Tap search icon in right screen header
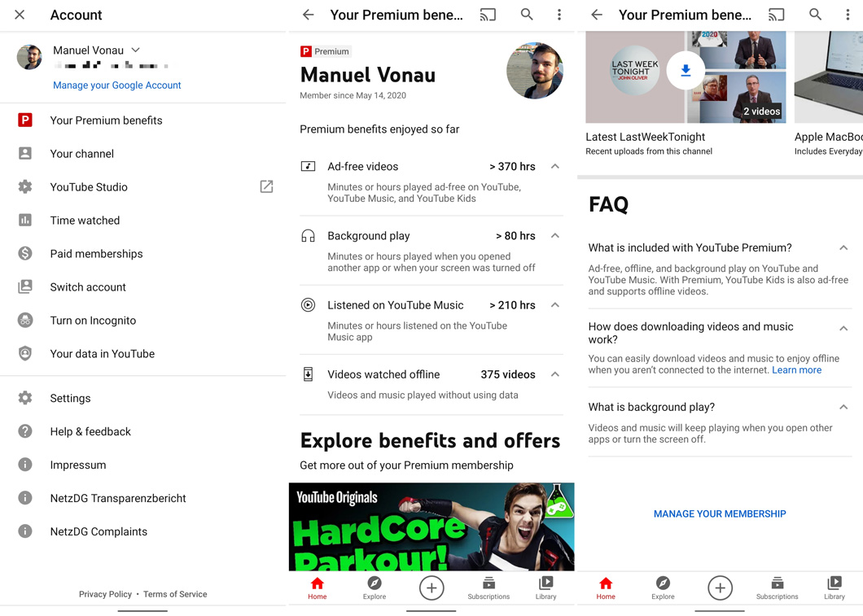863x616 pixels. click(x=815, y=15)
